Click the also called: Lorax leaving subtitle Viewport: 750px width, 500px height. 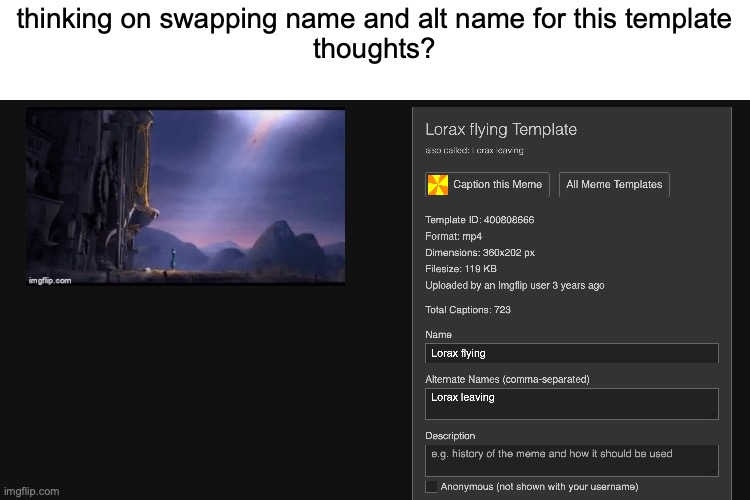474,150
